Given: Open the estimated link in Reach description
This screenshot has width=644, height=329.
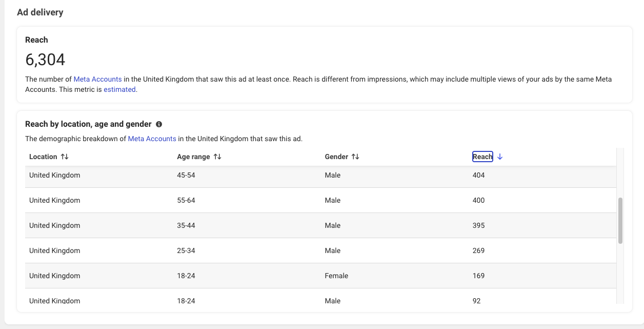Looking at the screenshot, I should click(119, 89).
